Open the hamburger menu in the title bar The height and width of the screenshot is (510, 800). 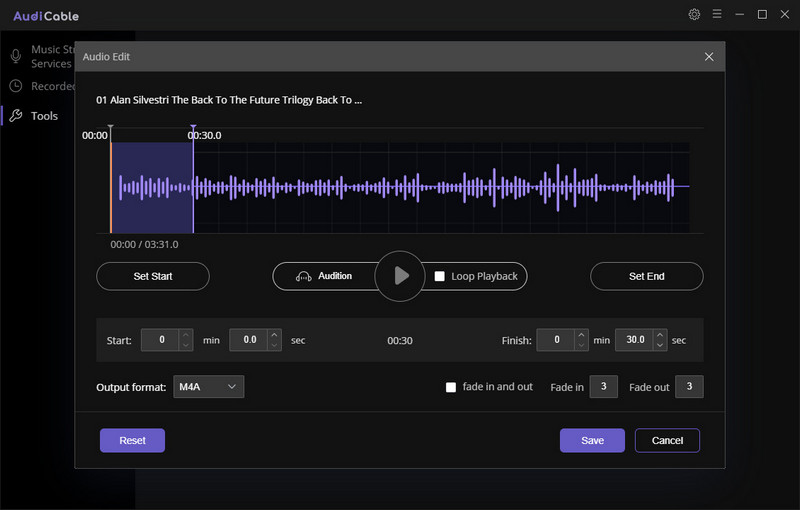(x=717, y=14)
